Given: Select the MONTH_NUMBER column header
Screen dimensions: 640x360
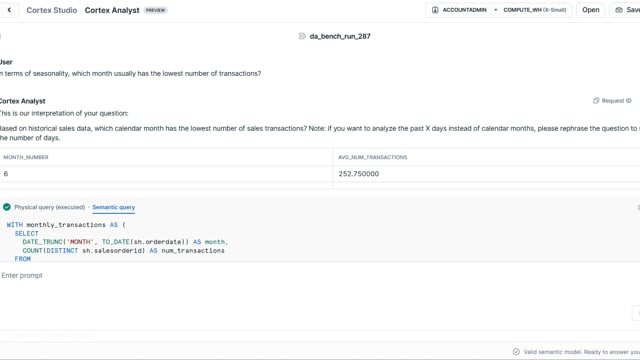Looking at the screenshot, I should [x=26, y=157].
